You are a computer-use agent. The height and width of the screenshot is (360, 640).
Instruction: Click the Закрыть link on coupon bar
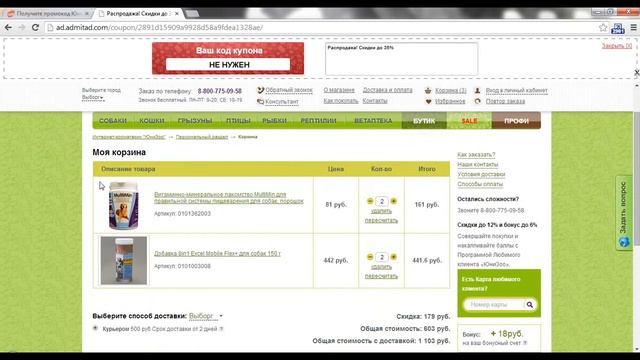click(616, 46)
